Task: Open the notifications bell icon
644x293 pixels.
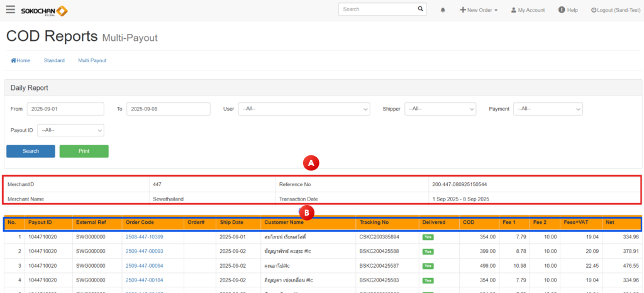Action: 443,10
